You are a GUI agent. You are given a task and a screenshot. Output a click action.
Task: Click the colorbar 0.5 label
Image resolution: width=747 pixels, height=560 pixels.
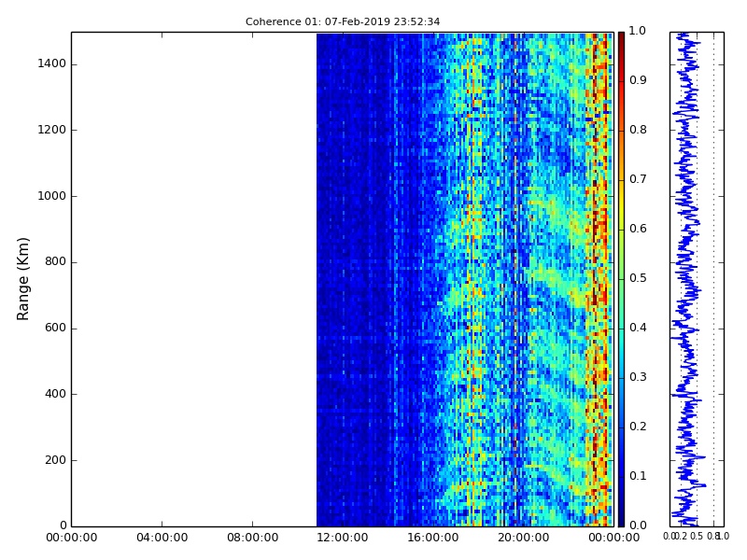click(x=638, y=278)
